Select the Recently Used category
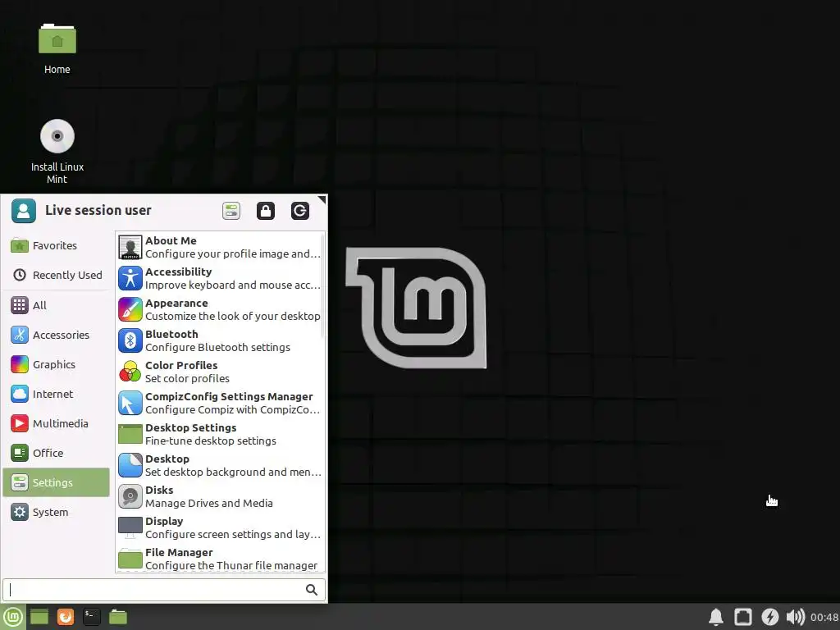This screenshot has width=840, height=630. click(57, 275)
